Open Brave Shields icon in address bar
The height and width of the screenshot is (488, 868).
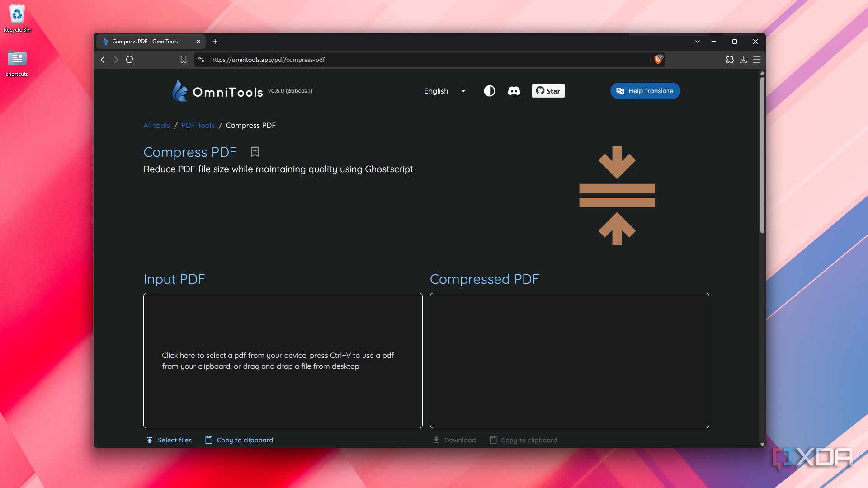pyautogui.click(x=658, y=60)
